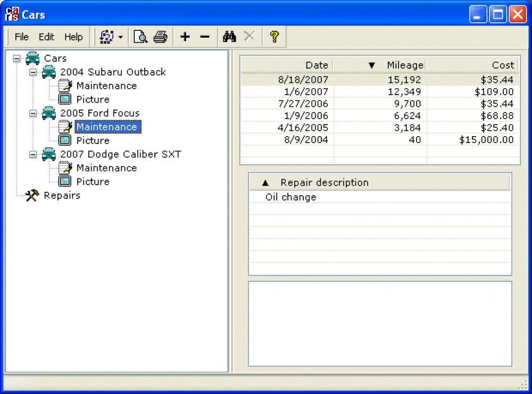Click the Print icon in the toolbar
The height and width of the screenshot is (394, 532).
160,36
